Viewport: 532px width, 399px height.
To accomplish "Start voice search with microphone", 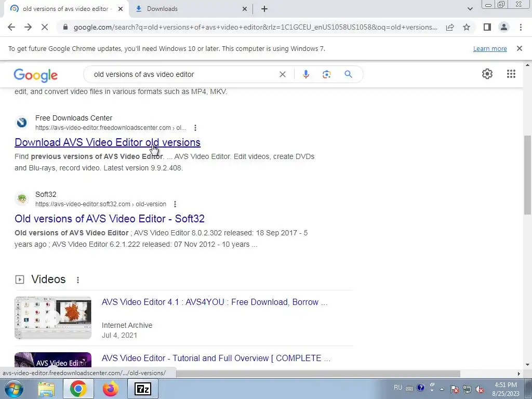I will click(x=305, y=74).
